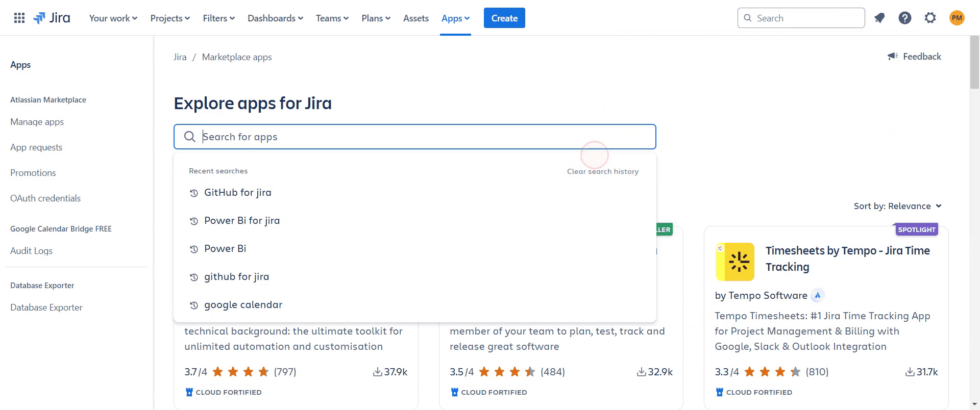Click the Tempo Timesheets app logo
980x410 pixels.
coord(735,262)
